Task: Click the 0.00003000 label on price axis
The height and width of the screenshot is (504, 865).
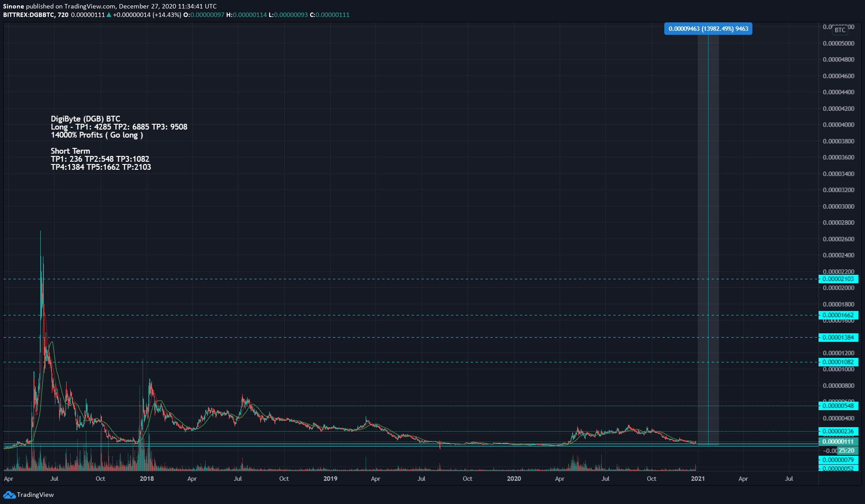Action: tap(839, 206)
